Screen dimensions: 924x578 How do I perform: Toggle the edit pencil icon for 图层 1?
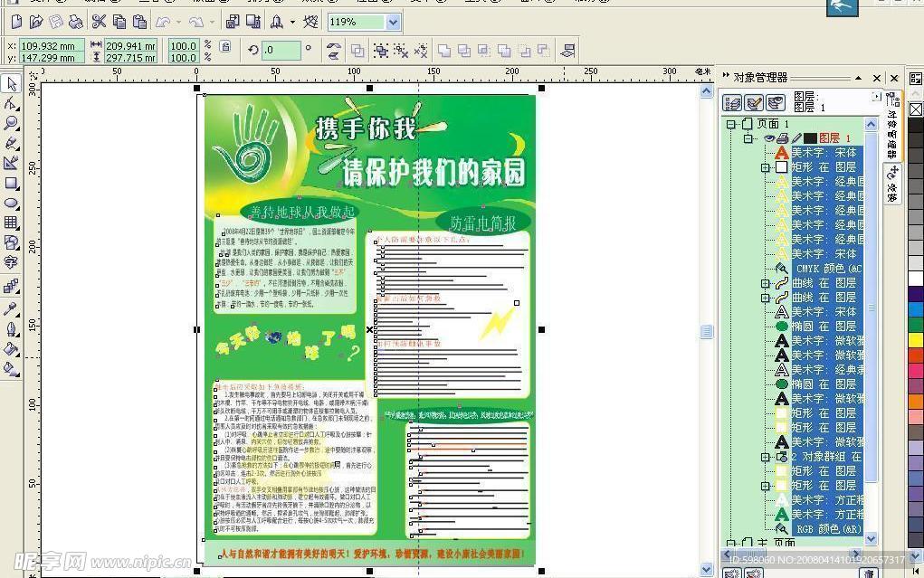coord(796,137)
